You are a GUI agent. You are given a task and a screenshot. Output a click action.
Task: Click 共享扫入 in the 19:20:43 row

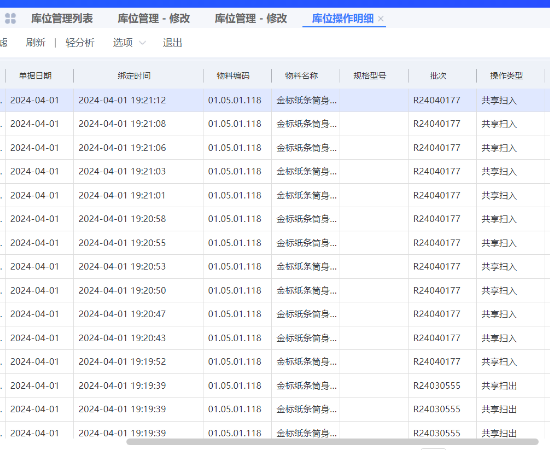[x=499, y=338]
